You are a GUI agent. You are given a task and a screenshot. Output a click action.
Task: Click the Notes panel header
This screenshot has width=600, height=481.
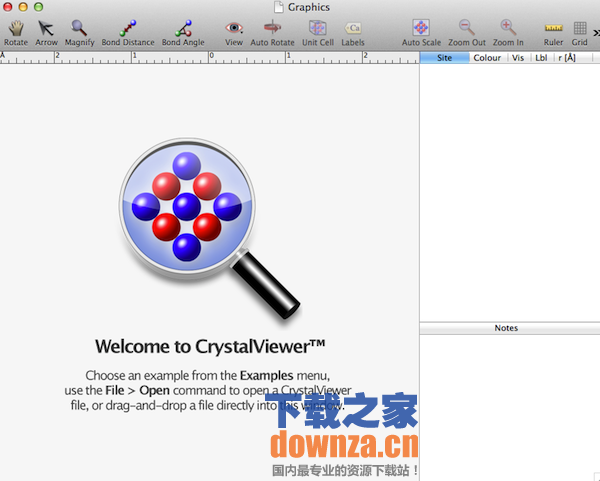click(x=510, y=328)
